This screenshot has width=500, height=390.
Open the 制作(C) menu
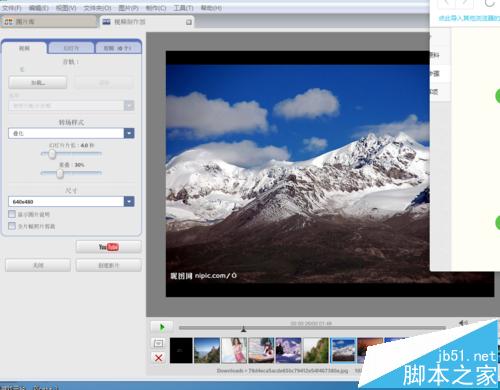(x=156, y=8)
